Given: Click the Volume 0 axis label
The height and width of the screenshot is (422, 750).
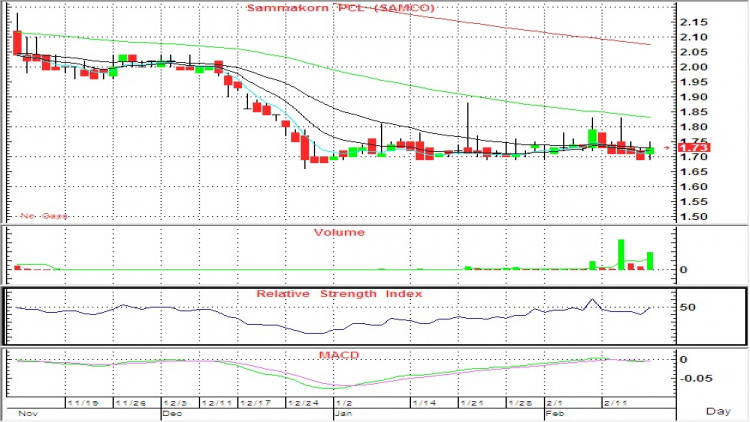Looking at the screenshot, I should point(684,270).
